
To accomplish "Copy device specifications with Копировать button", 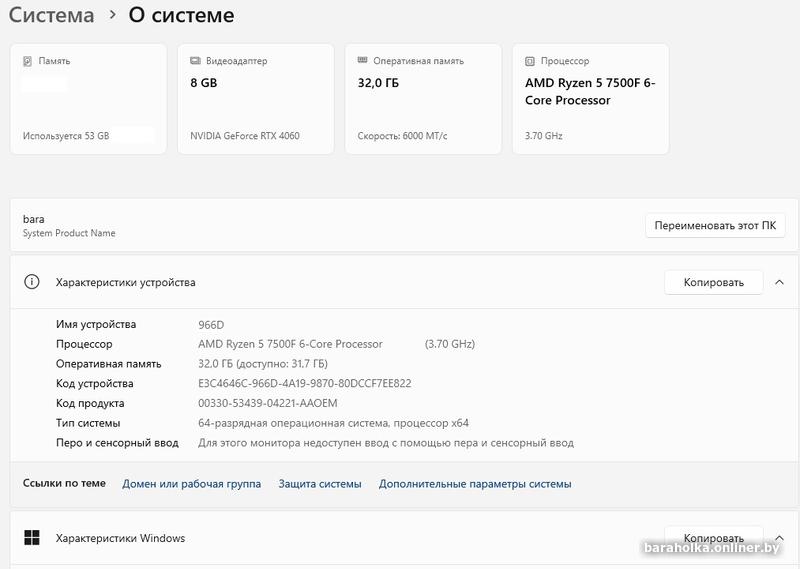I will point(713,282).
